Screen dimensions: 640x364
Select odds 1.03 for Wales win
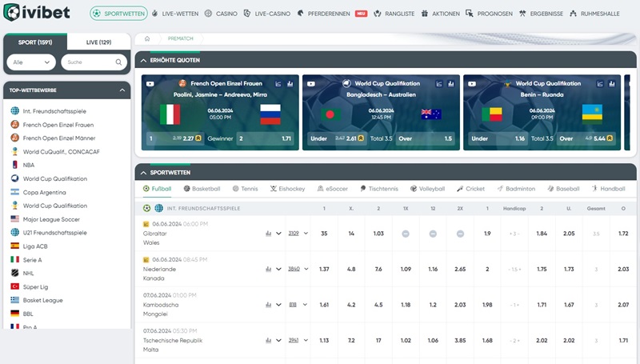[x=378, y=234]
